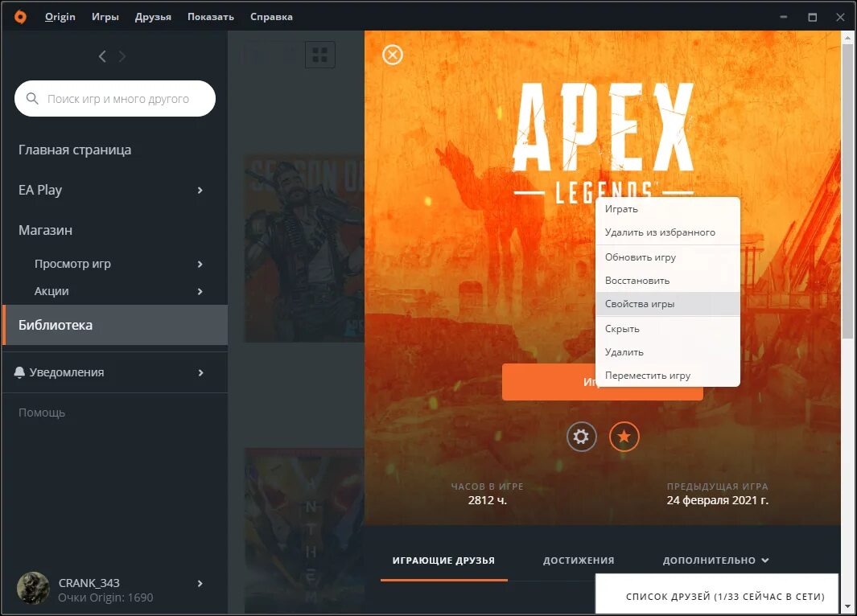Open the friends list bar
Screen dimensions: 857x616
pyautogui.click(x=717, y=594)
